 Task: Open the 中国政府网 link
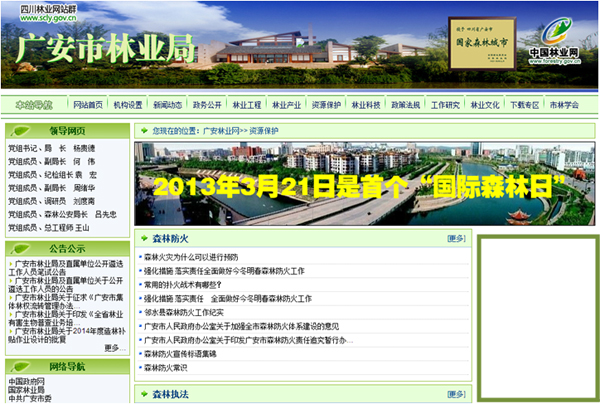click(27, 381)
